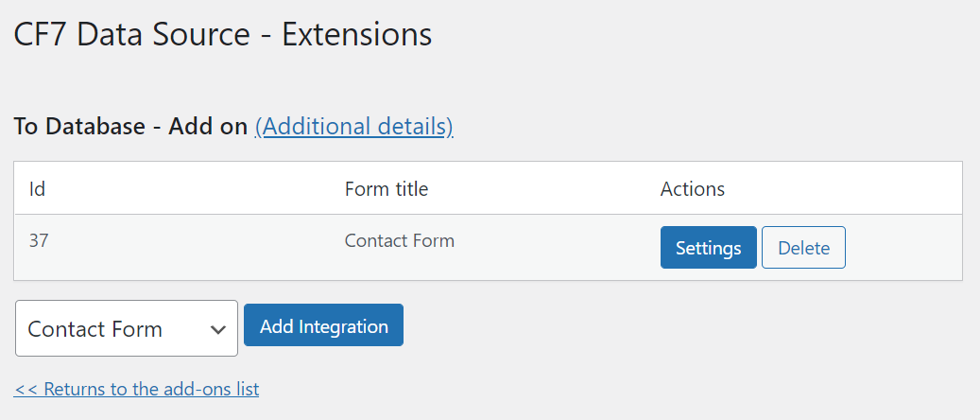Viewport: 980px width, 420px height.
Task: Click the Id column header
Action: click(x=38, y=189)
